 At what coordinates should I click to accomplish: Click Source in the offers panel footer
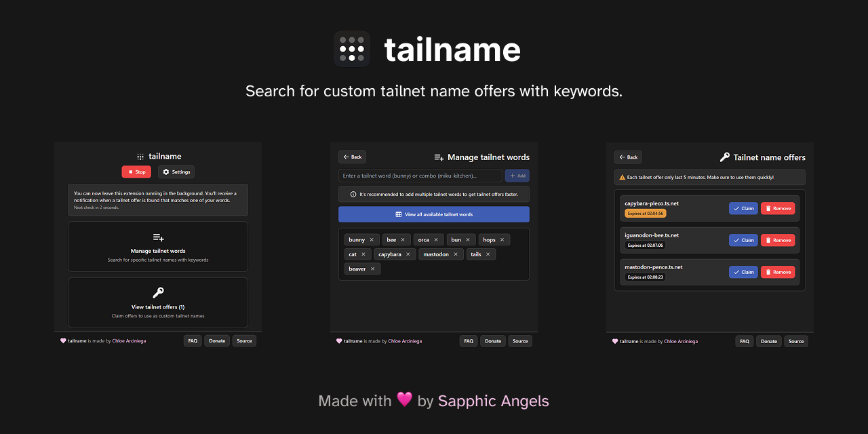pos(796,341)
